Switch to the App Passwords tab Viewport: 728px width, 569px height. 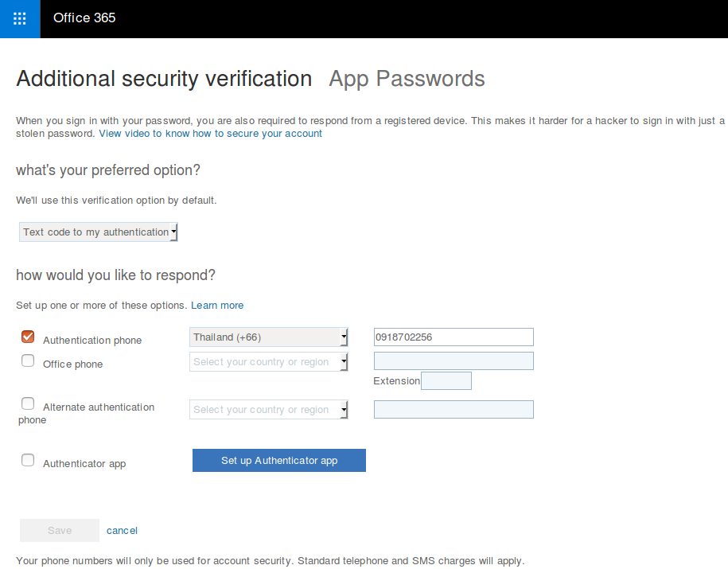(407, 79)
